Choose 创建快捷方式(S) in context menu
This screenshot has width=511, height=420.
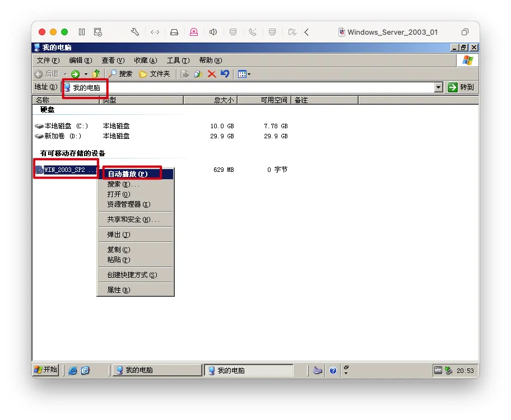136,275
